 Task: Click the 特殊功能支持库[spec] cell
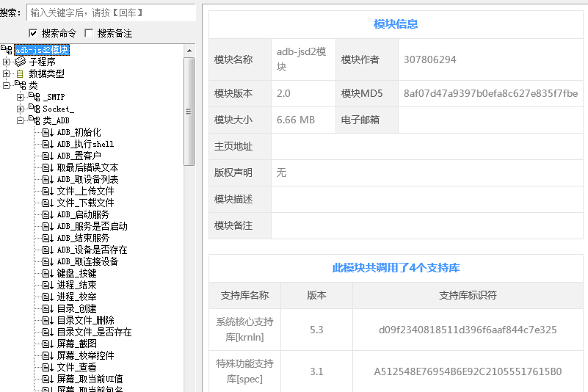click(245, 371)
